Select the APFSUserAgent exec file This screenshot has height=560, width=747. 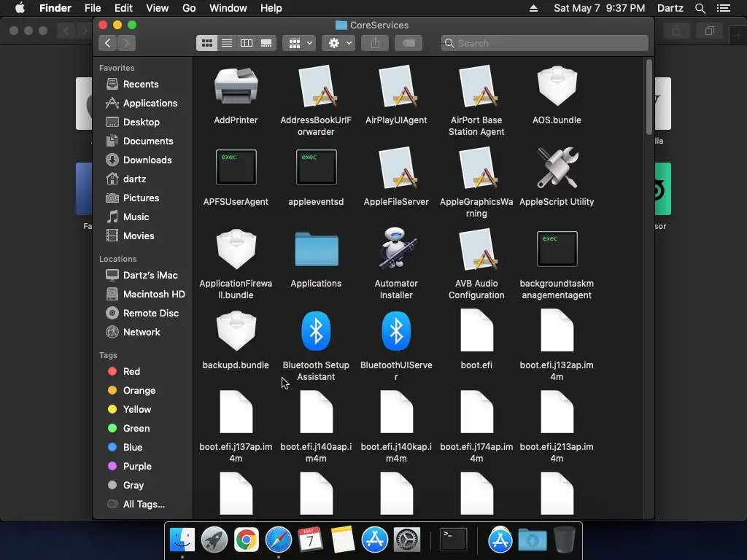(236, 167)
